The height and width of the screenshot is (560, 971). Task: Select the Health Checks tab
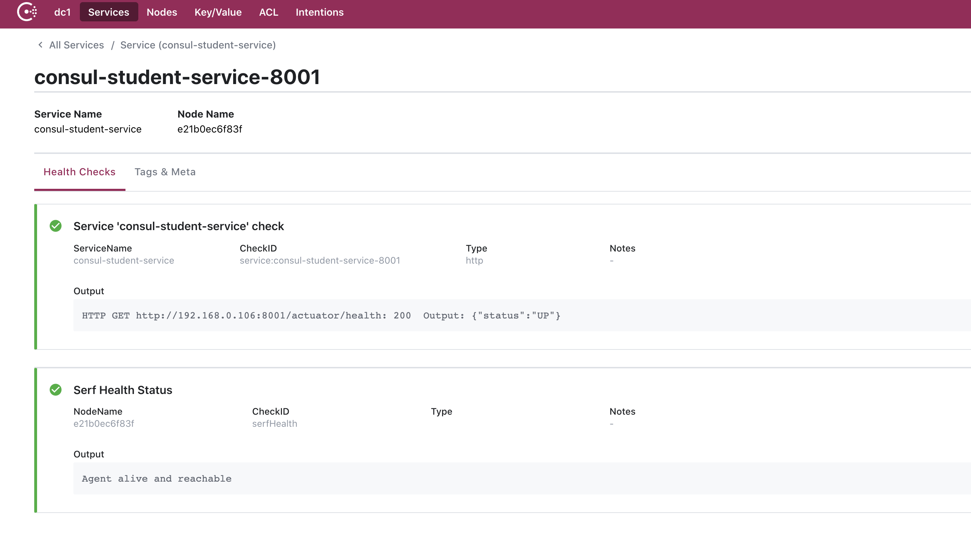click(x=79, y=172)
